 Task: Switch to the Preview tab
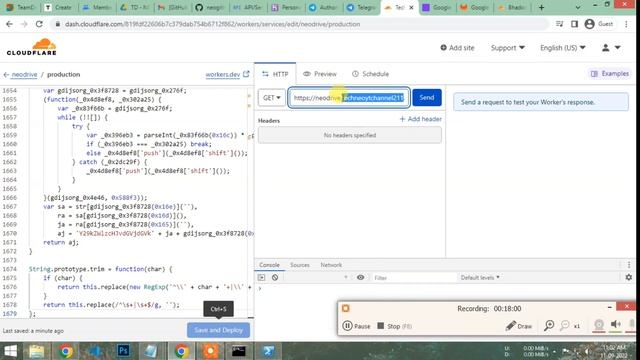pyautogui.click(x=320, y=74)
